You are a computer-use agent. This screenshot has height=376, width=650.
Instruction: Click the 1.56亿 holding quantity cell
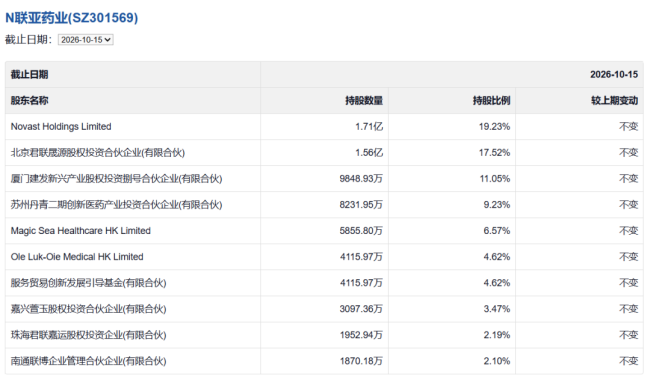pyautogui.click(x=369, y=153)
